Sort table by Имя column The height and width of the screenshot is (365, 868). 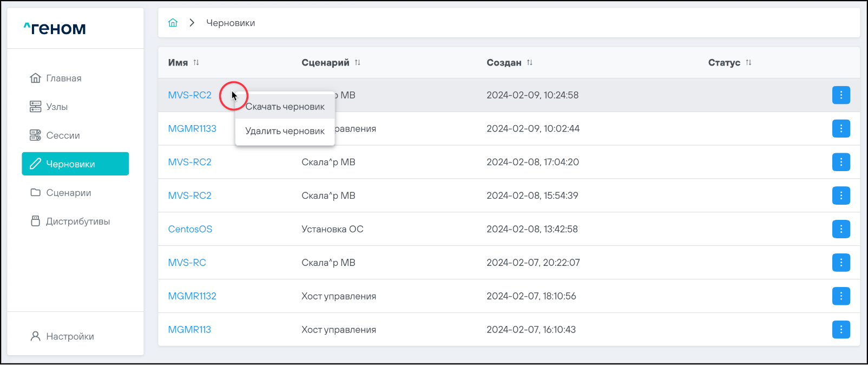(x=196, y=63)
